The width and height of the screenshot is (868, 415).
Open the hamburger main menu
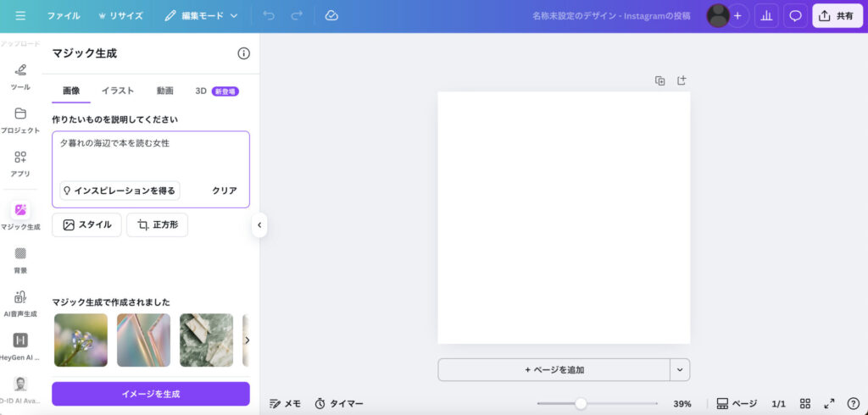pos(20,15)
